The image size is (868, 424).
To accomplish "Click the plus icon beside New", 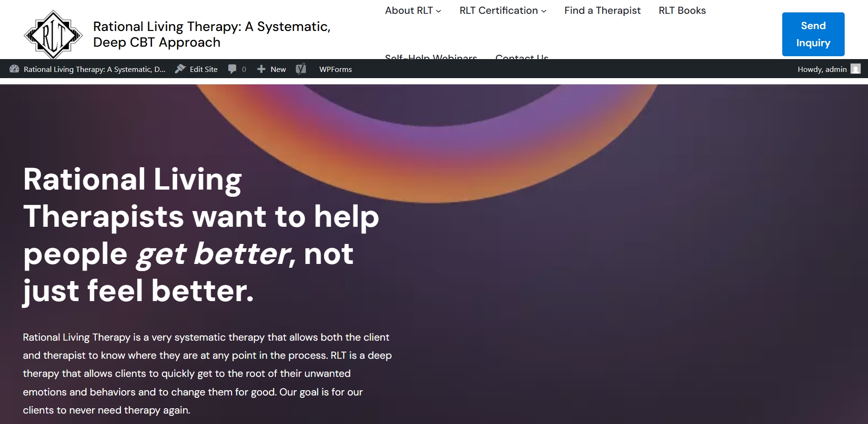I will (261, 69).
